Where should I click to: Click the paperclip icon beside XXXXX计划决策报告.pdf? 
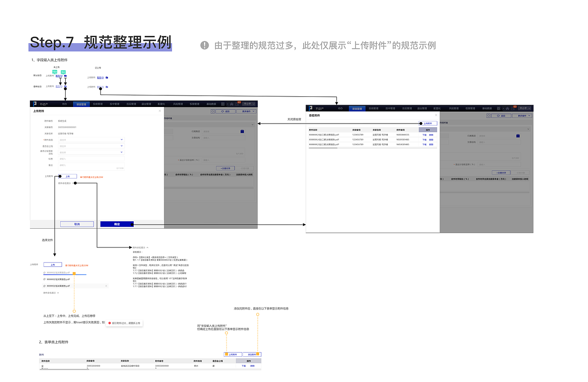click(x=45, y=273)
